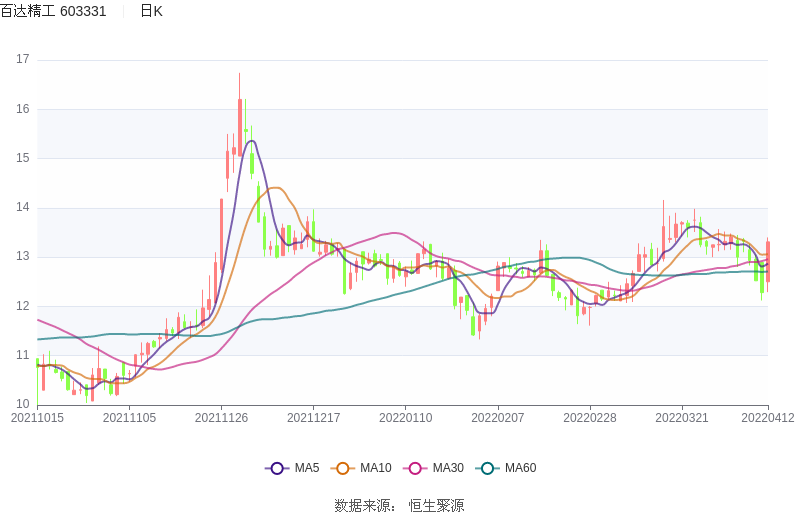800x517 pixels.
Task: Click the 17 value on the price axis
Action: tap(23, 60)
